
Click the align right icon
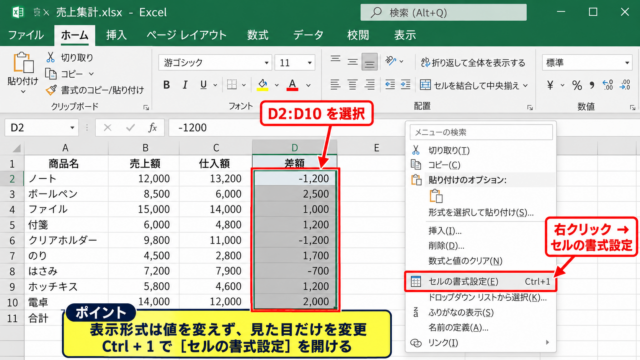(370, 85)
